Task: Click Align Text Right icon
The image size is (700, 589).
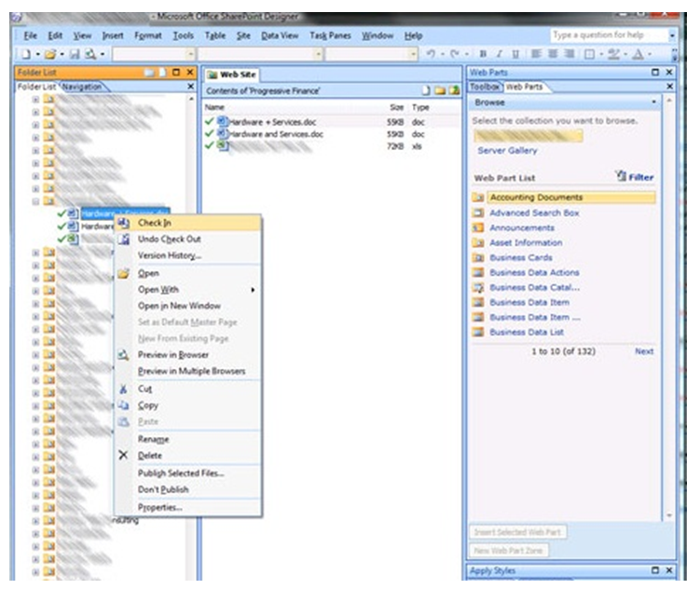Action: (x=570, y=54)
